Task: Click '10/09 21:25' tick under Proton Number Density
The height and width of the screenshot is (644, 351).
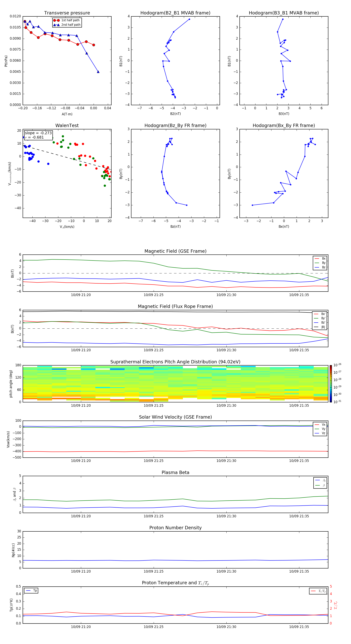Action: (x=153, y=571)
